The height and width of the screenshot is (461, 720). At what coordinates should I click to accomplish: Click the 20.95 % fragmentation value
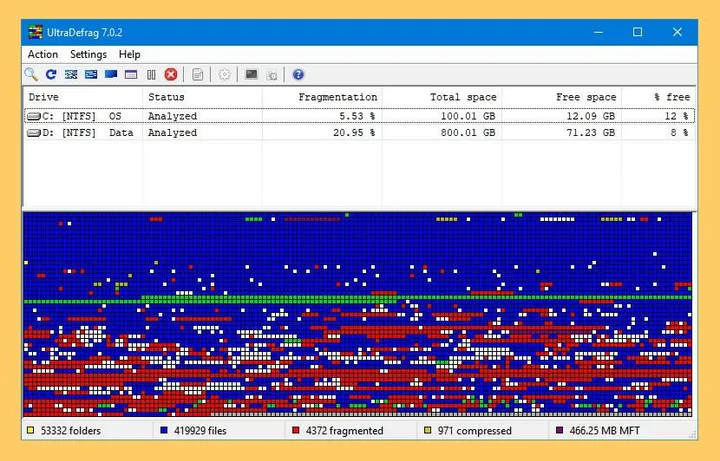pyautogui.click(x=354, y=133)
